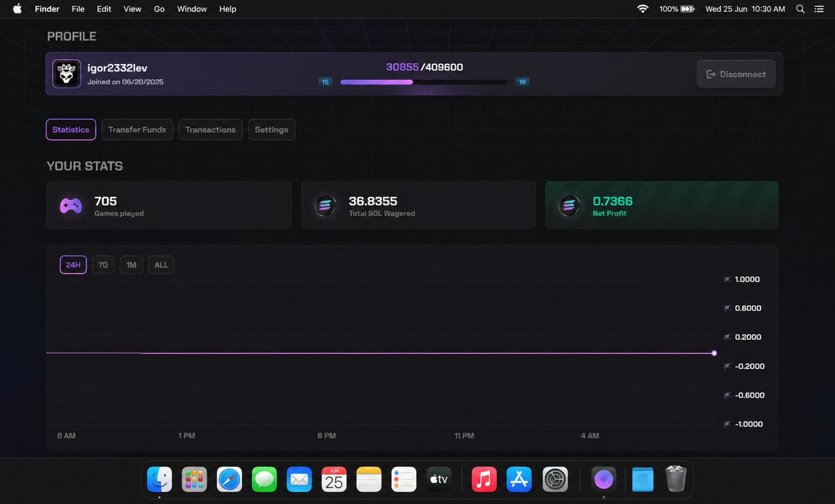Screen dimensions: 835x504
Task: Open the Window menu
Action: (x=192, y=9)
